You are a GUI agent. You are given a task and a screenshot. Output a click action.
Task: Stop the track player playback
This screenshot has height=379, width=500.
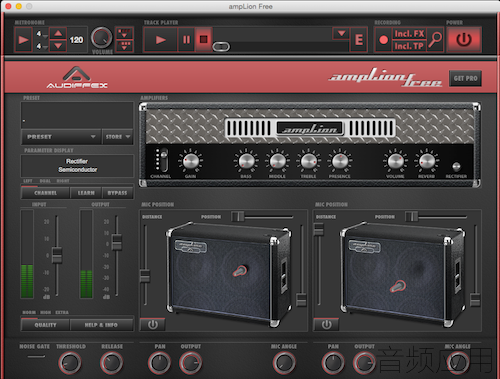(203, 40)
